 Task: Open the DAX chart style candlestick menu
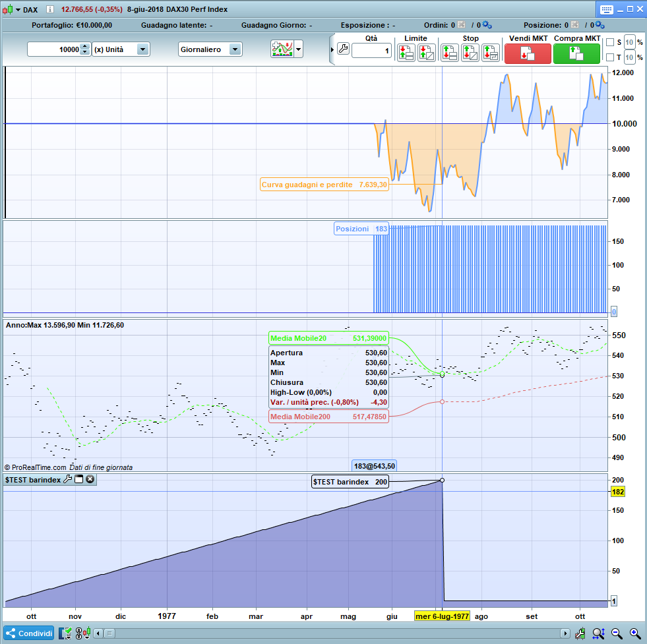point(11,9)
